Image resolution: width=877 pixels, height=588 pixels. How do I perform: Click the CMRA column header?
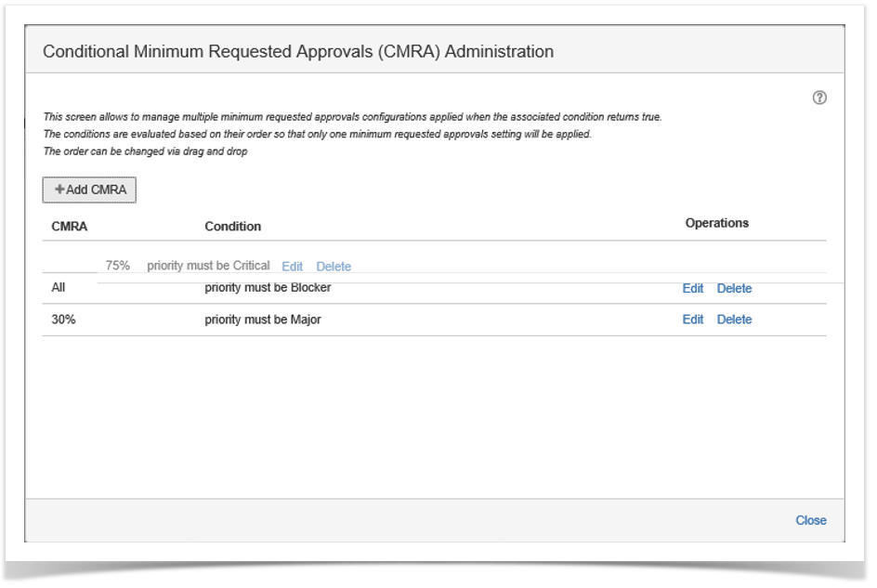[x=70, y=226]
